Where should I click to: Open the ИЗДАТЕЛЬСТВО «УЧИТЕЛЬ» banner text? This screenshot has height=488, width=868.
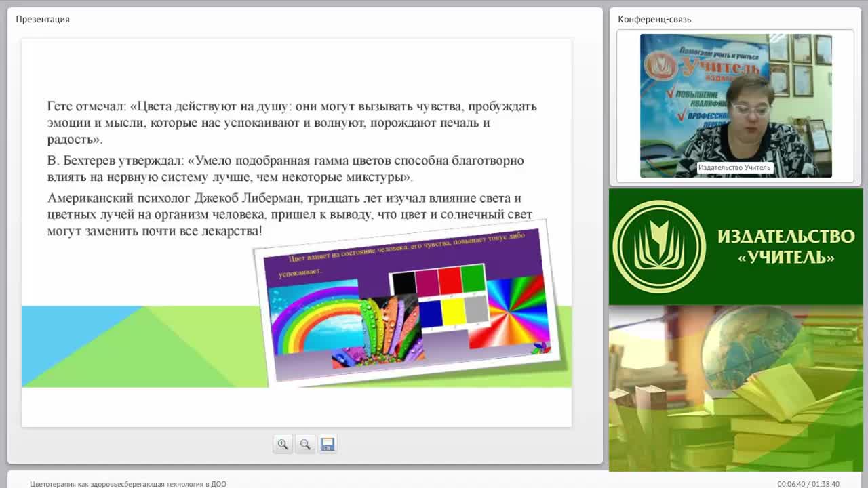coord(786,247)
